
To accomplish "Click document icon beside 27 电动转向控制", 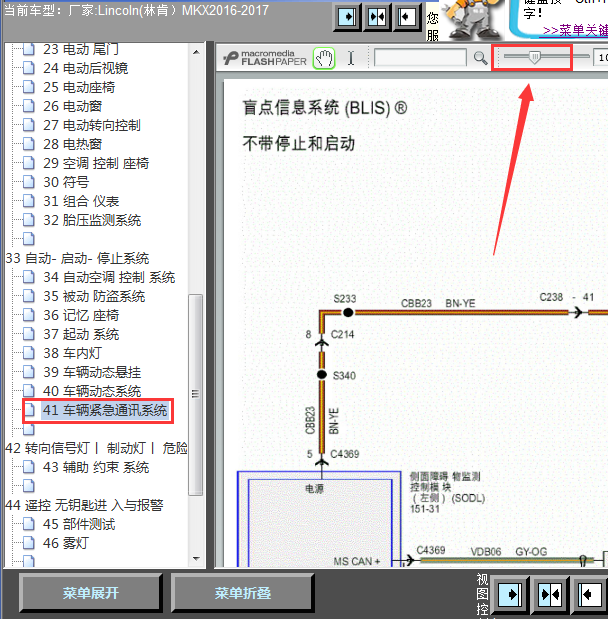I will coord(28,125).
